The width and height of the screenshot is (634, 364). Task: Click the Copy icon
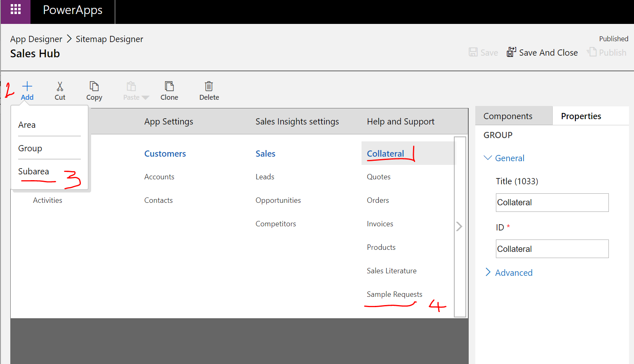pyautogui.click(x=94, y=87)
